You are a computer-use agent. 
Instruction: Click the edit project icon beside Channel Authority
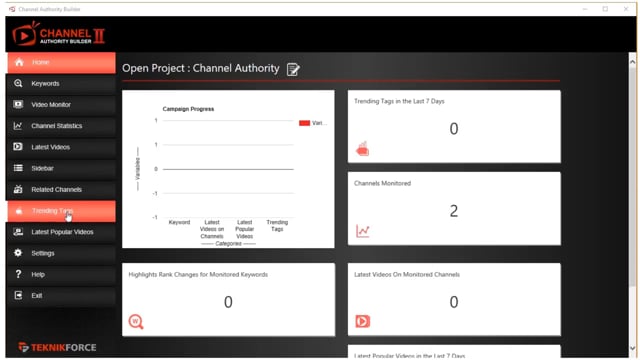coord(293,69)
